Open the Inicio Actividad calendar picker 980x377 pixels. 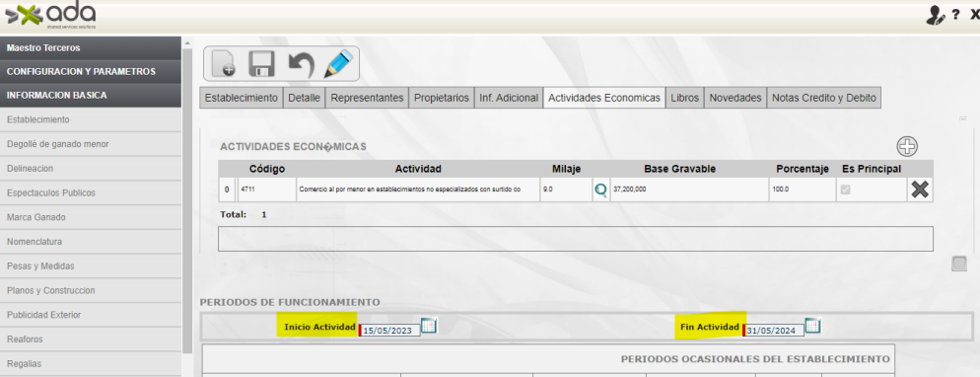pyautogui.click(x=429, y=326)
